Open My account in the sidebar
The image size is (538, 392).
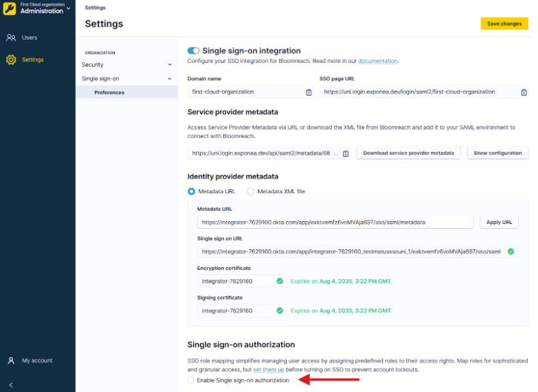[37, 361]
